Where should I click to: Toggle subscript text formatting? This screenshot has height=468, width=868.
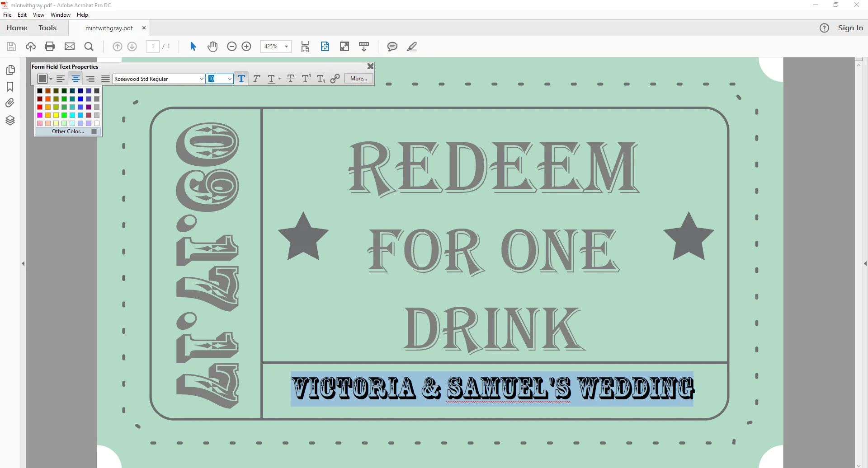coord(321,79)
